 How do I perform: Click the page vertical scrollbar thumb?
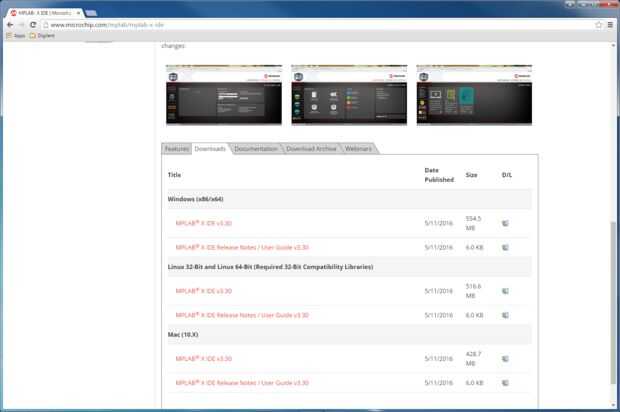click(613, 302)
